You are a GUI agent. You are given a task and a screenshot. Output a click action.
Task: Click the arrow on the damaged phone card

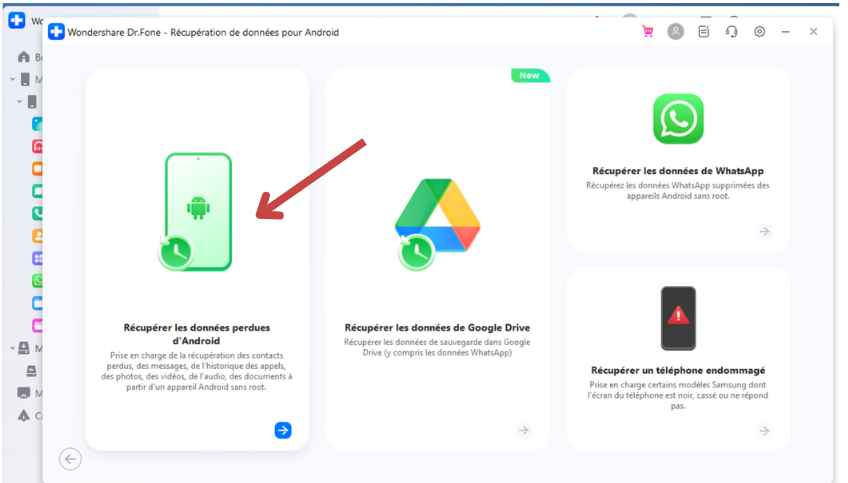tap(764, 431)
